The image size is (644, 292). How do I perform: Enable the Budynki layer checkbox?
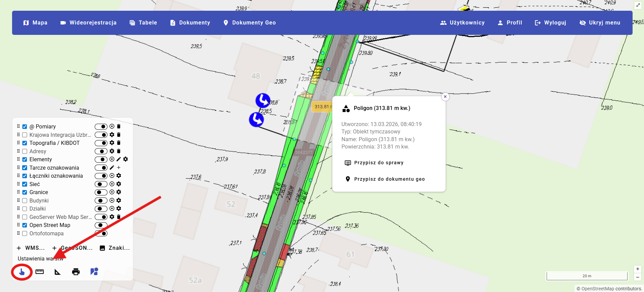pos(25,200)
